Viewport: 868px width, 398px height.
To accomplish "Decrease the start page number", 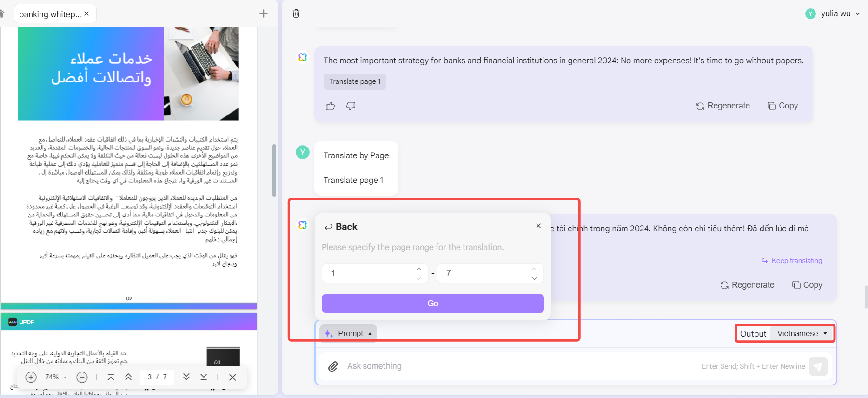I will 419,278.
